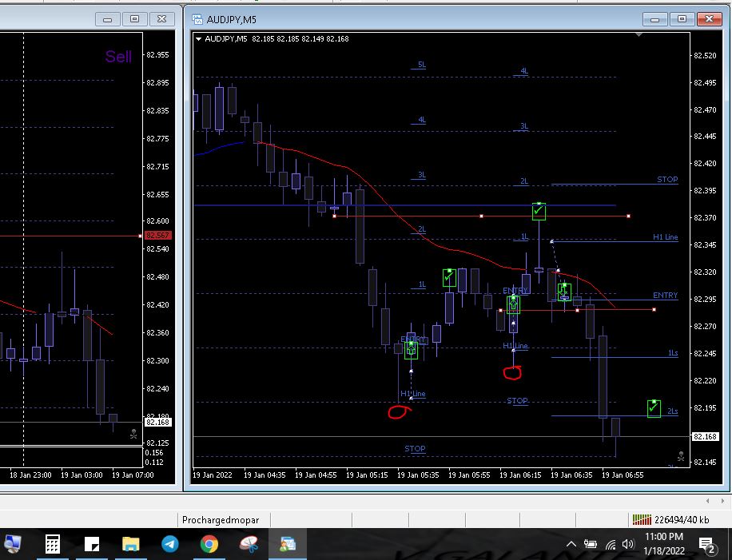Image resolution: width=732 pixels, height=560 pixels.
Task: Select the green checkmark marker near 82.370 line
Action: pos(539,211)
